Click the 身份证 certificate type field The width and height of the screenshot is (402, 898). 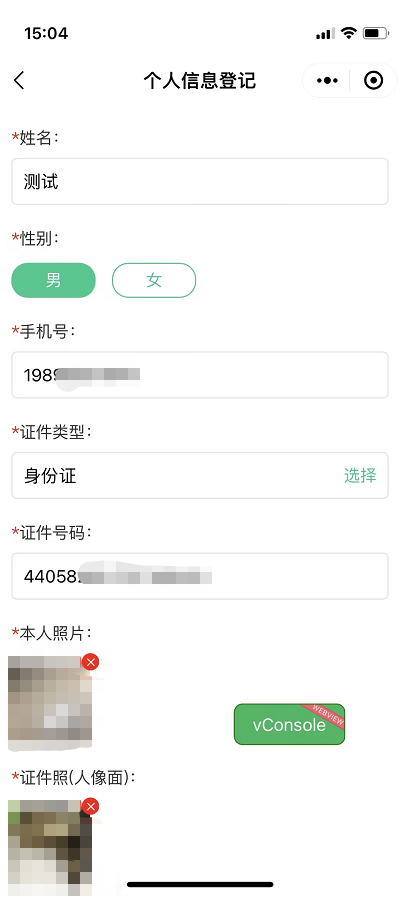coord(200,475)
